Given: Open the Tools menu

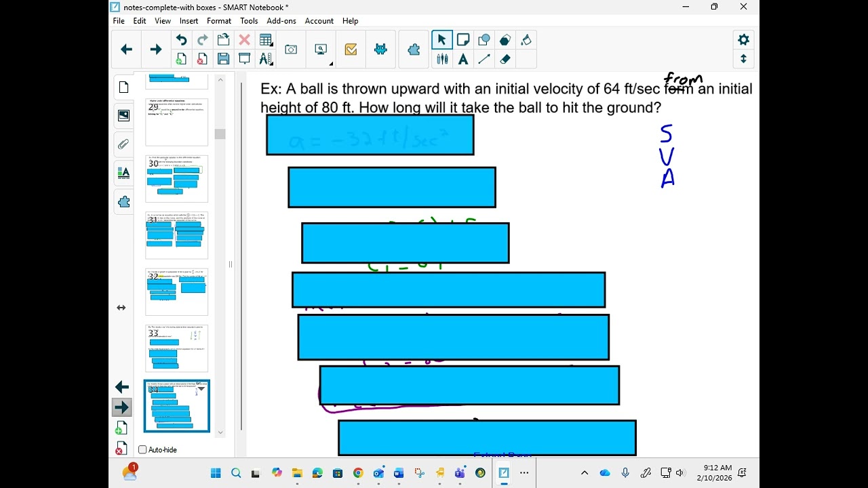Looking at the screenshot, I should point(249,21).
